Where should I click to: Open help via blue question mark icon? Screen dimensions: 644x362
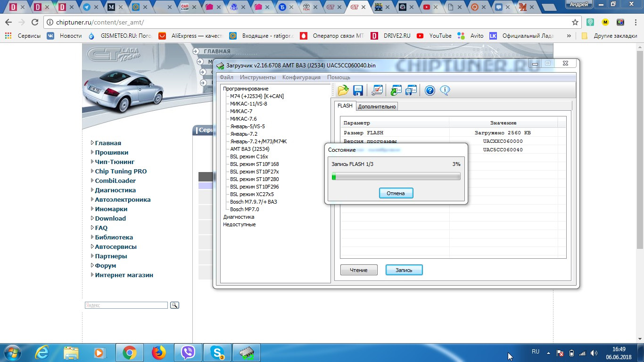pyautogui.click(x=429, y=90)
